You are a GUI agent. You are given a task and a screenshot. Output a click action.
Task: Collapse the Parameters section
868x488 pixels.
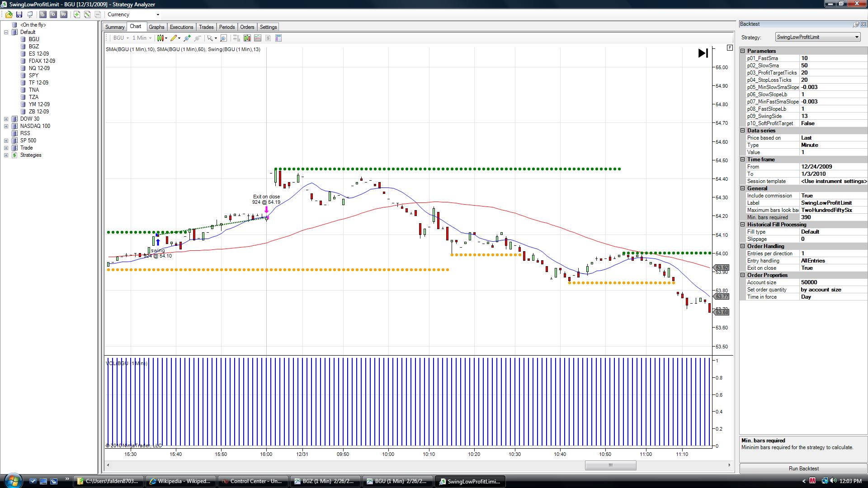(x=743, y=51)
